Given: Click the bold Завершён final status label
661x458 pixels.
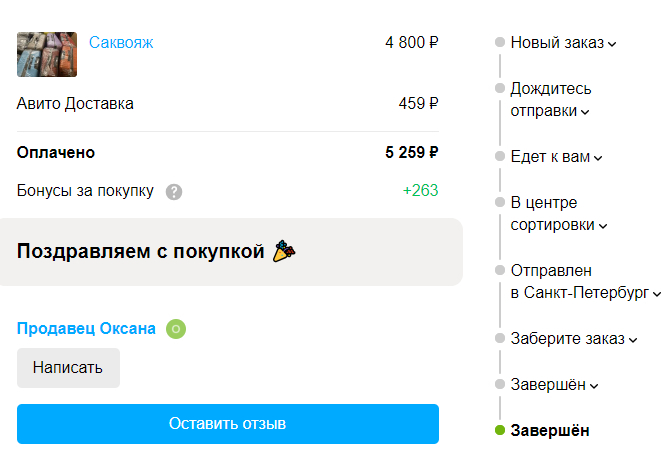Looking at the screenshot, I should coord(550,431).
